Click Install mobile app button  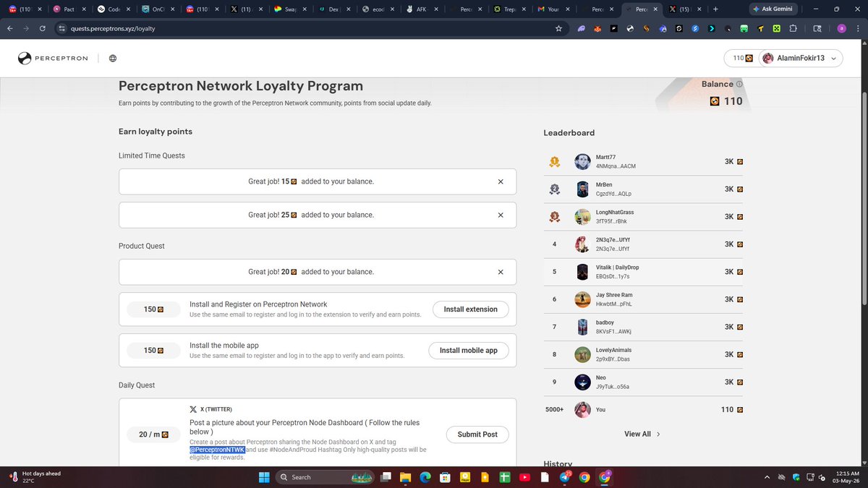pos(469,351)
